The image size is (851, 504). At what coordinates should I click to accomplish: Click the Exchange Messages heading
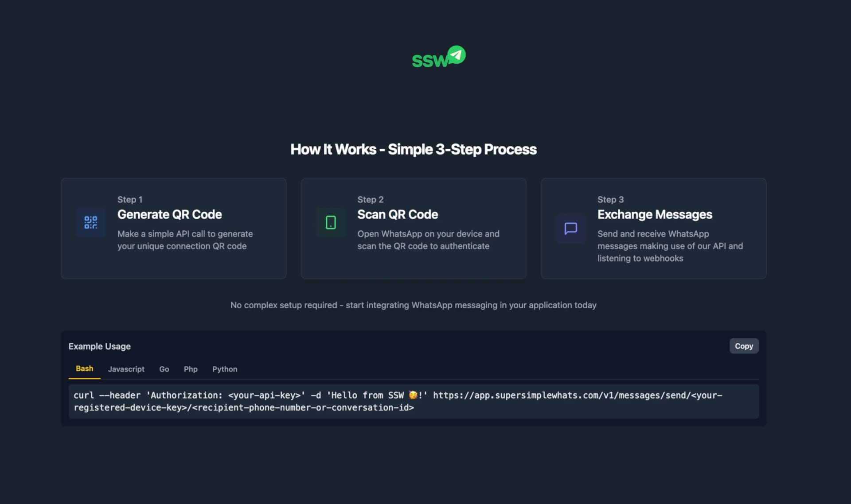(655, 214)
